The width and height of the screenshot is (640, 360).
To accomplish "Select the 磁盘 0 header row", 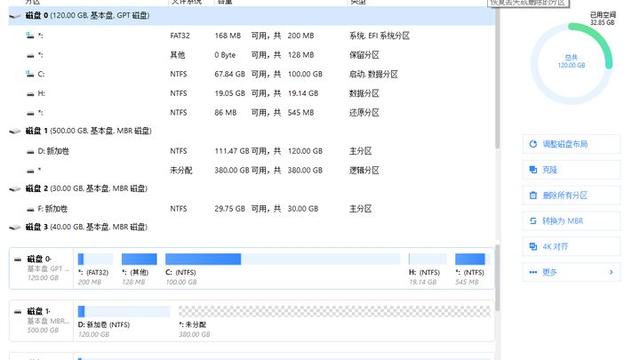I will pos(251,16).
